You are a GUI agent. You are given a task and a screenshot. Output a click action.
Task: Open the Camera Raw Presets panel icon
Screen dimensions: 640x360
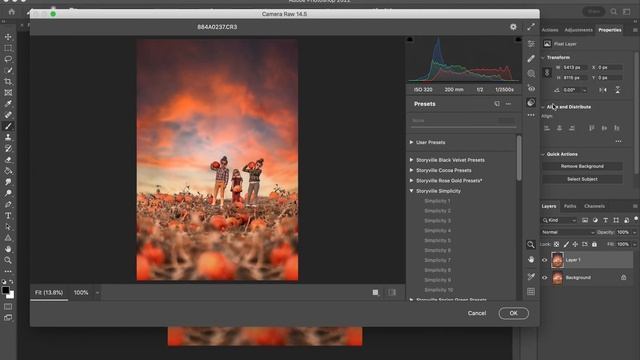[531, 102]
